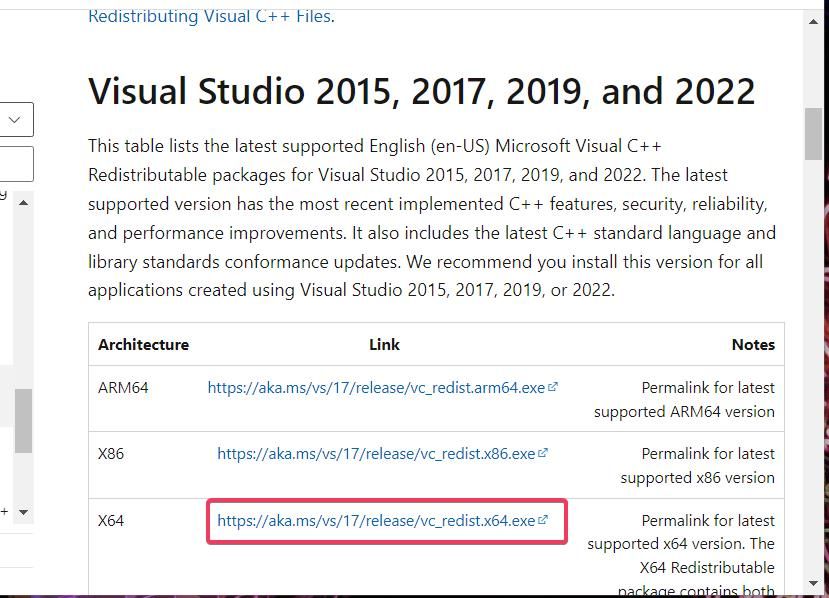This screenshot has height=598, width=829.
Task: Click the up arrow of the sidebar scrollbar
Action: (23, 203)
